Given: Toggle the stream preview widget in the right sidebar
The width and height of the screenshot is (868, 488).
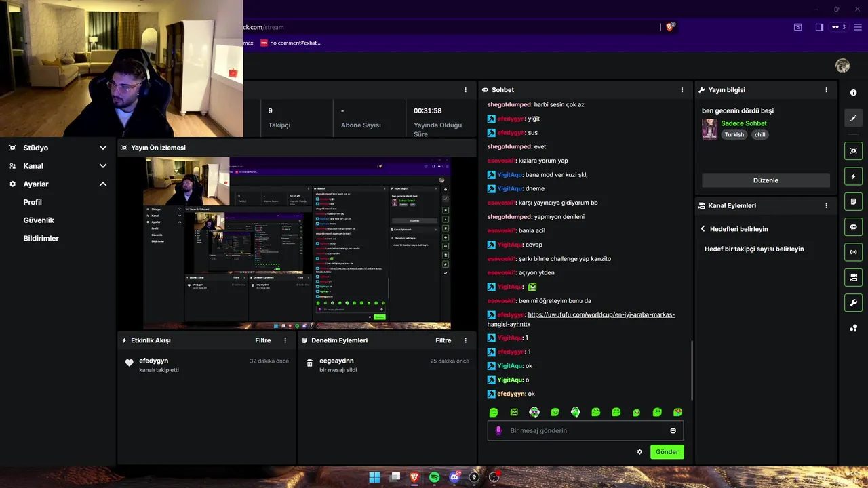Looking at the screenshot, I should pyautogui.click(x=853, y=150).
